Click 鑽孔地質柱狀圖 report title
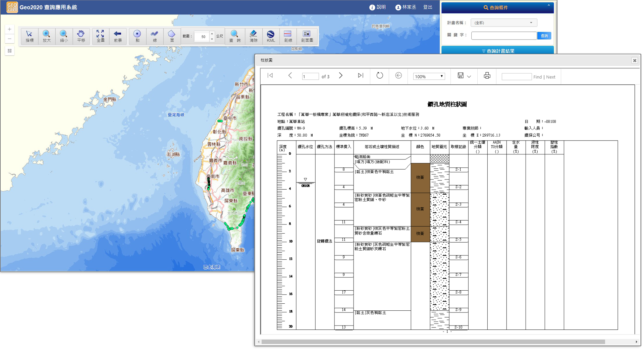 (x=447, y=104)
